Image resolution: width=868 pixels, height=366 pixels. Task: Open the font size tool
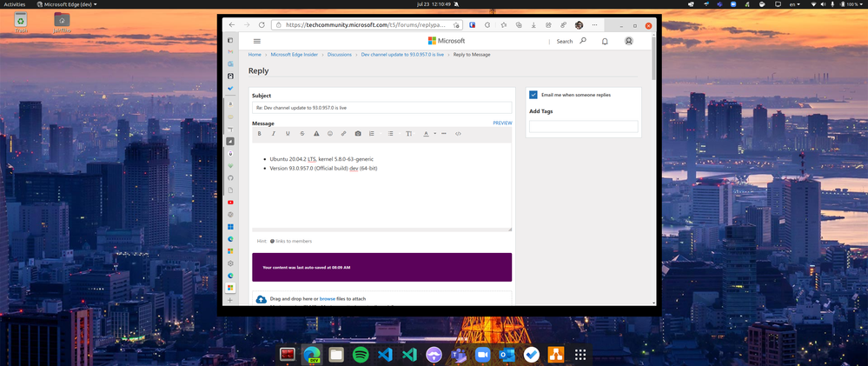408,133
